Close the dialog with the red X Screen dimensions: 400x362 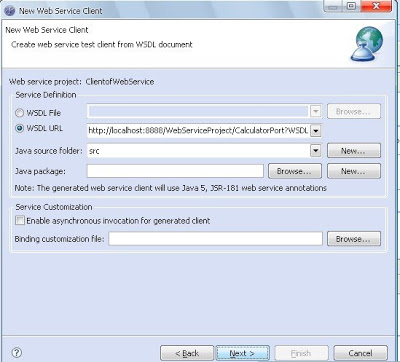pyautogui.click(x=376, y=6)
